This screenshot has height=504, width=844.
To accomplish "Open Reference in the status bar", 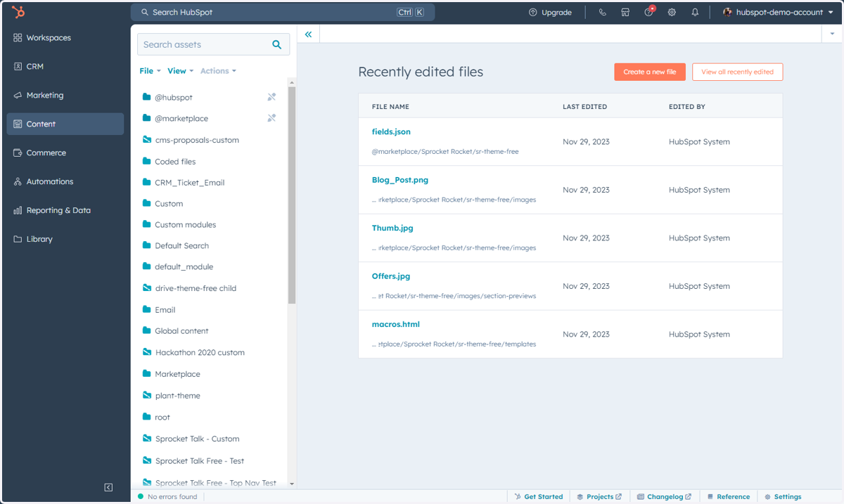I will 729,497.
